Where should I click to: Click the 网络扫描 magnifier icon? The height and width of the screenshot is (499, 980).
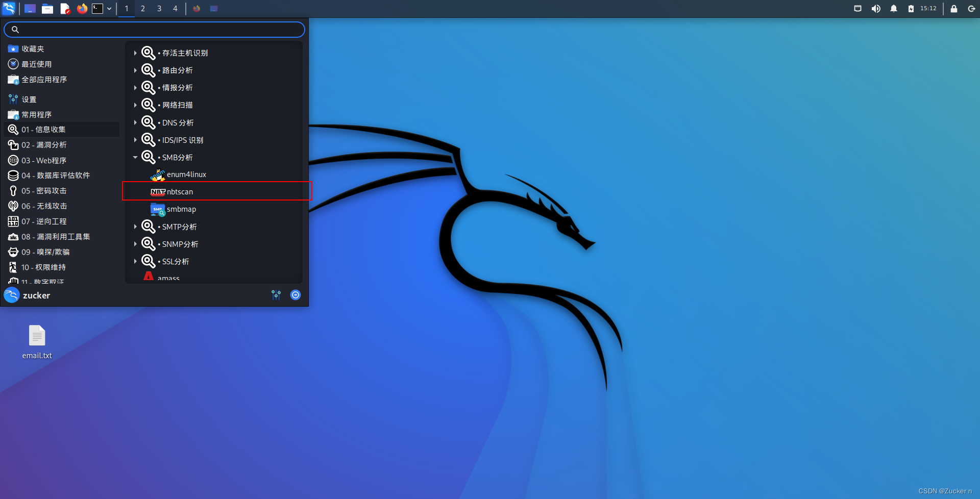149,105
